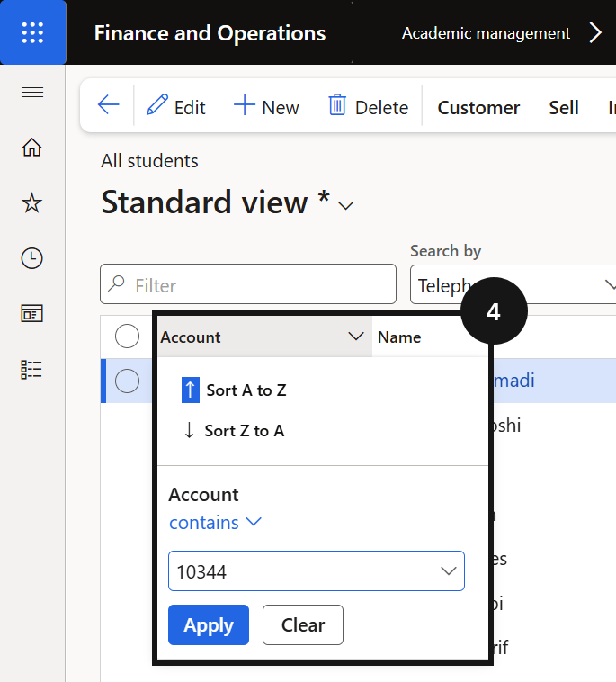Click the back arrow in toolbar

click(x=108, y=105)
